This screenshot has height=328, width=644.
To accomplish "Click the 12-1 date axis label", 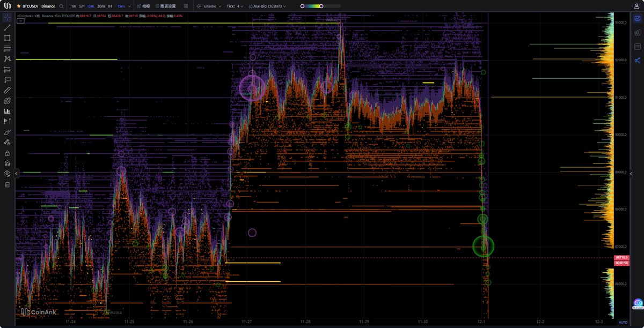I will 481,322.
